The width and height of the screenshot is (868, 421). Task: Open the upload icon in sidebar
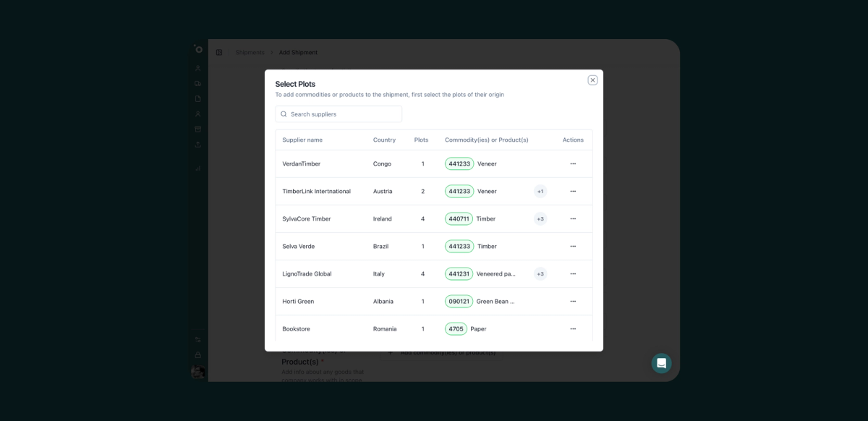pos(197,144)
